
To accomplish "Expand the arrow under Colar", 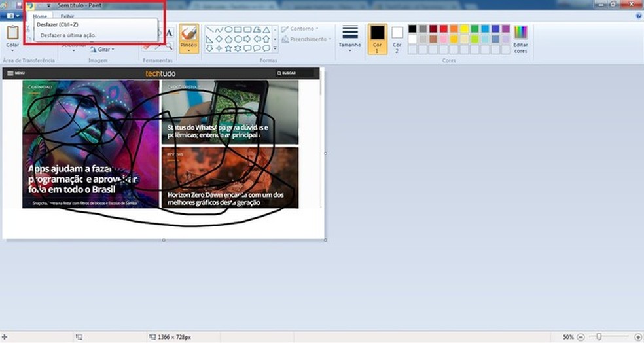I will click(12, 50).
